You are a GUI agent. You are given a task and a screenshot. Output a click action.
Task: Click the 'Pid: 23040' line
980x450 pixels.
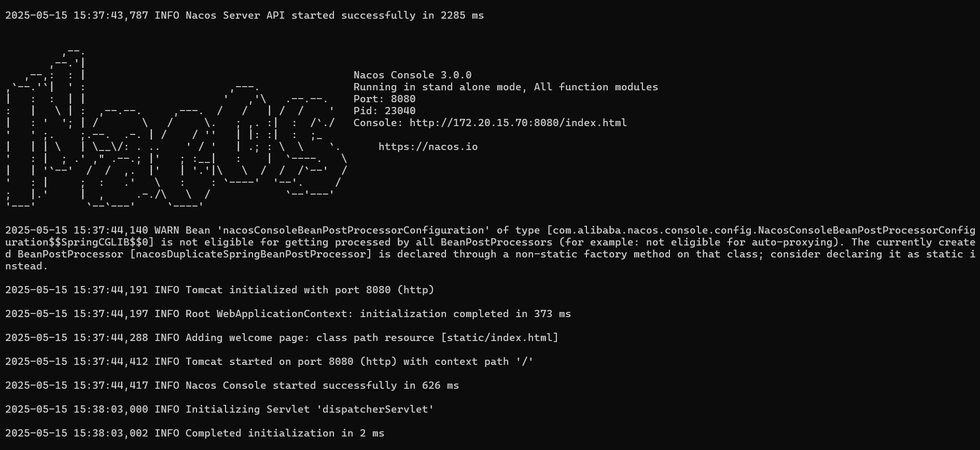click(x=384, y=111)
